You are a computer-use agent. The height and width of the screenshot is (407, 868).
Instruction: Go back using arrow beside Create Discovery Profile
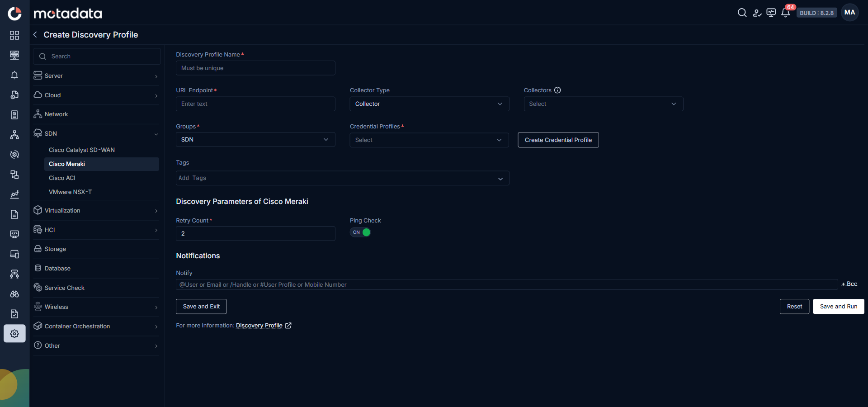point(35,35)
